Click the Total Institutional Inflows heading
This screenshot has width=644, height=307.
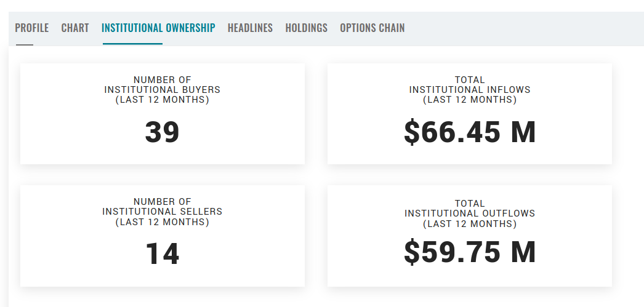point(470,84)
